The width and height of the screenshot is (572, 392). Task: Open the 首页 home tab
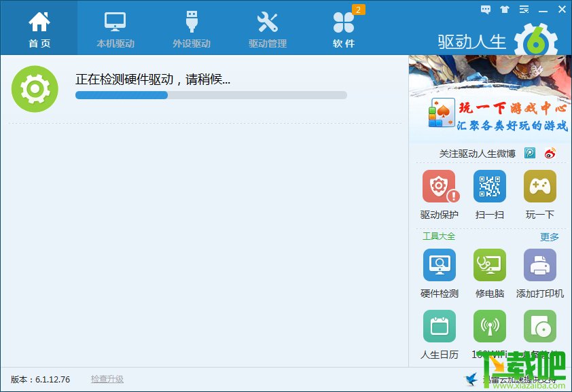click(39, 29)
